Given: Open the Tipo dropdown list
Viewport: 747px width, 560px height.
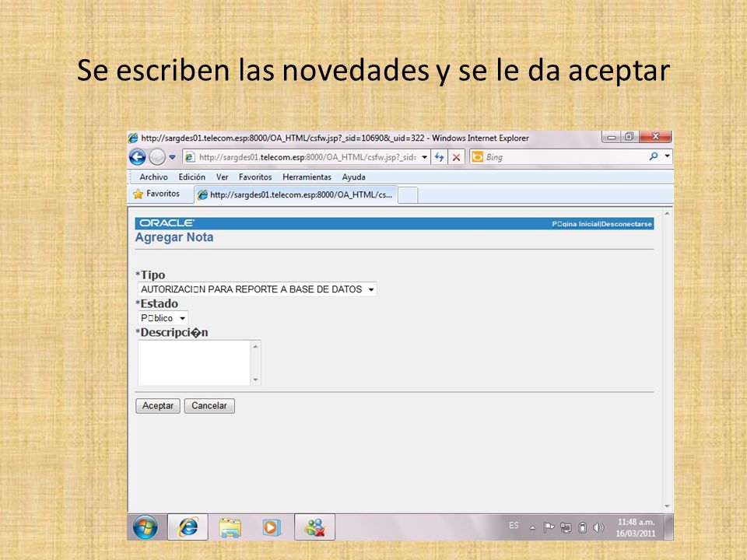Looking at the screenshot, I should click(258, 289).
